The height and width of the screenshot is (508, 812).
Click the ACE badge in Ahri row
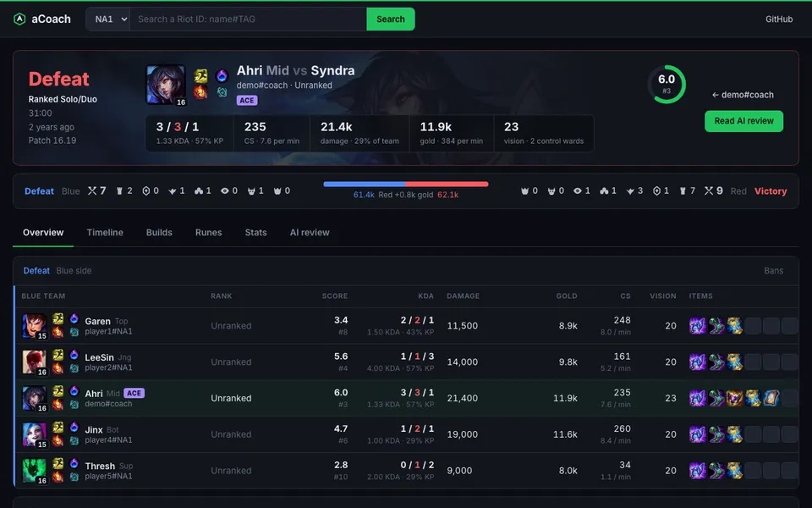(x=134, y=393)
